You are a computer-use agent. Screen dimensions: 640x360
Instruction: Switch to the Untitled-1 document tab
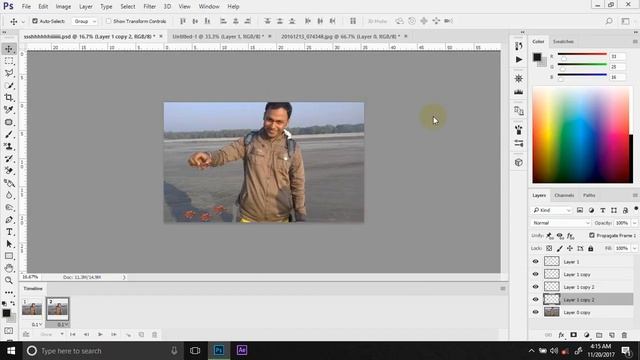[218, 36]
